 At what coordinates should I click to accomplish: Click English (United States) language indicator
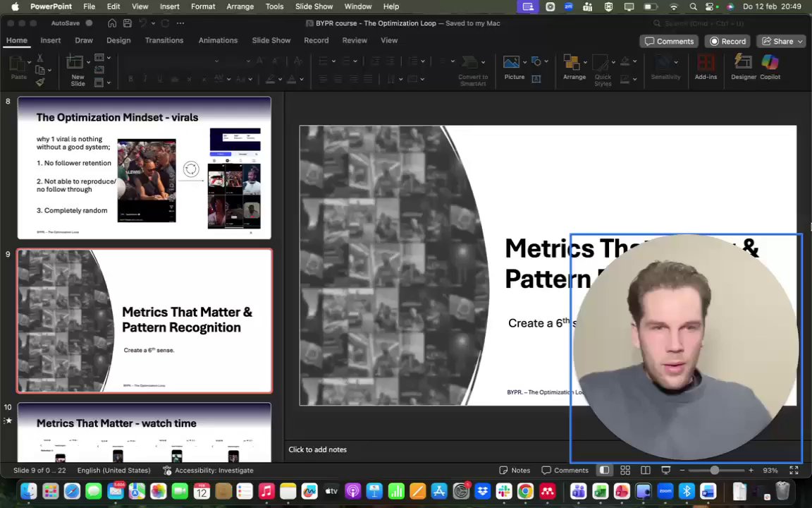pyautogui.click(x=114, y=470)
